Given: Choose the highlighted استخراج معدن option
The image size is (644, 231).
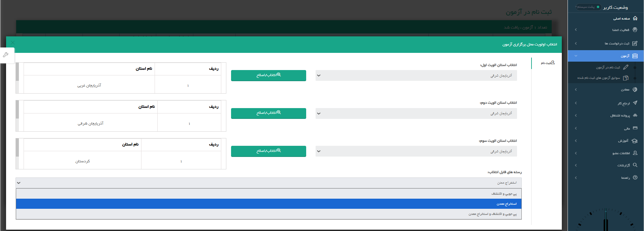Looking at the screenshot, I should 269,204.
